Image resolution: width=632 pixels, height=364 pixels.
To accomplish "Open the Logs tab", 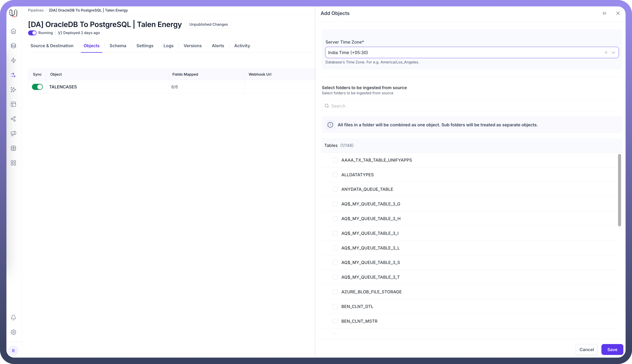I will pyautogui.click(x=168, y=46).
